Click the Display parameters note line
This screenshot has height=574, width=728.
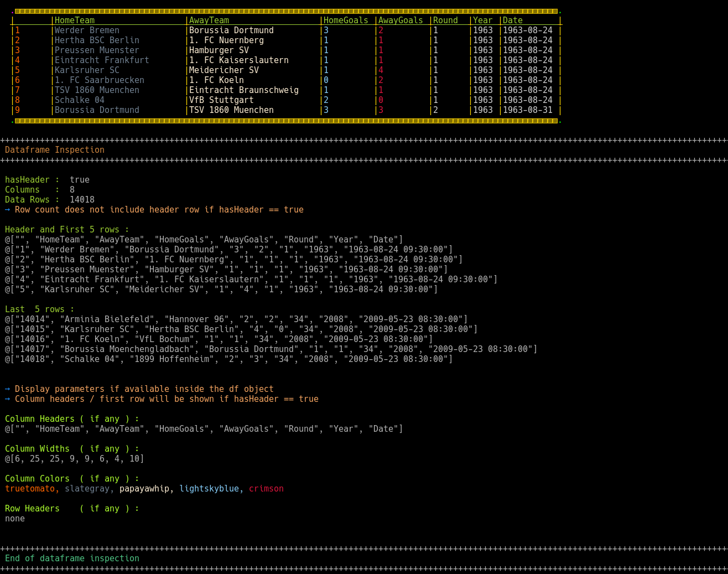tap(139, 389)
